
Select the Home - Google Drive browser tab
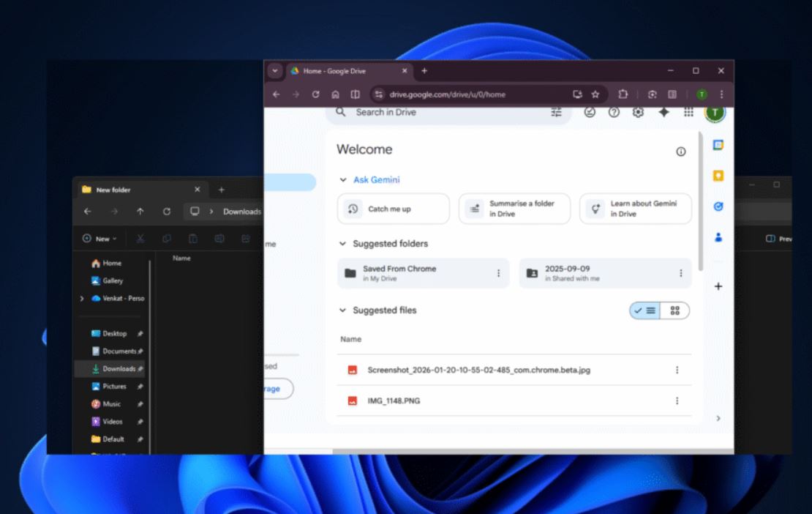pos(344,71)
